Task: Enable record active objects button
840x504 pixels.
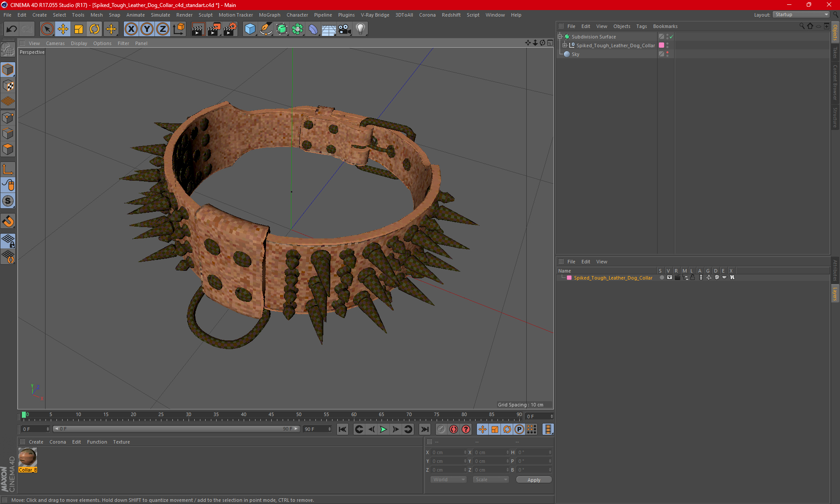Action: tap(441, 429)
